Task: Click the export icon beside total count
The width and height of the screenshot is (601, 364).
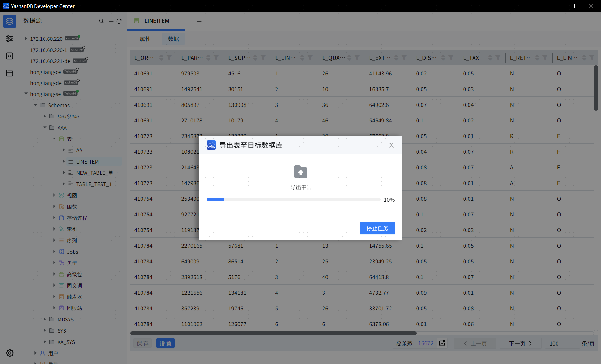Action: 442,343
